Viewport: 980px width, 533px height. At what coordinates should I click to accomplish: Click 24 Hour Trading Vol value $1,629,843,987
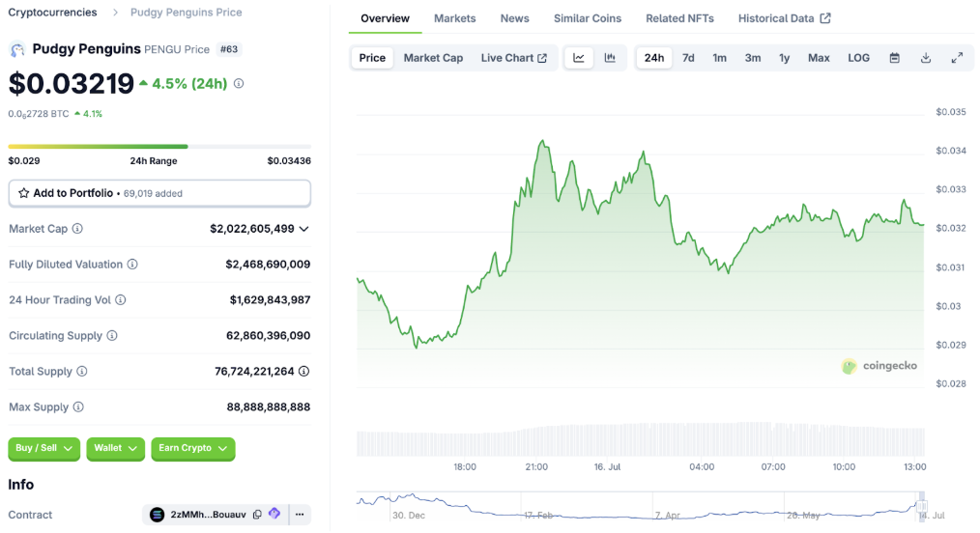[x=270, y=299]
